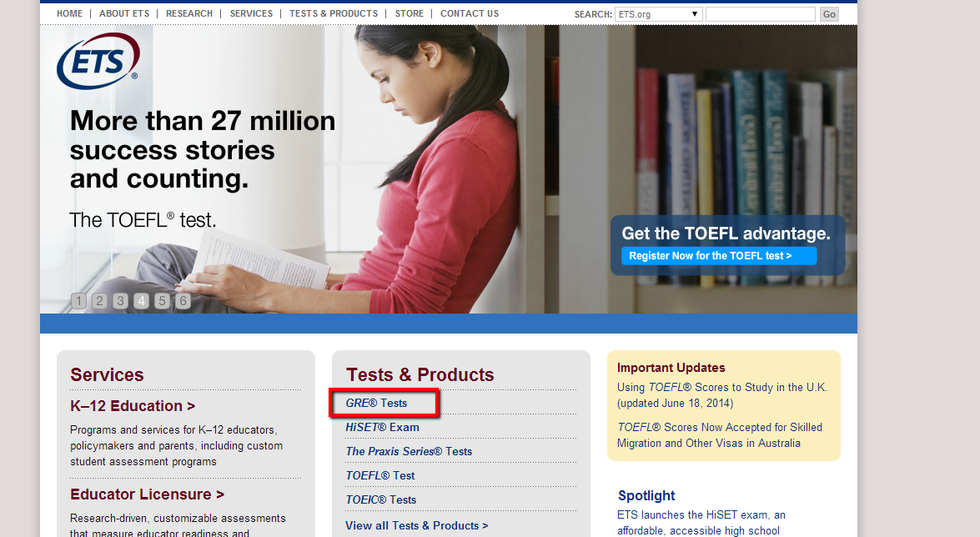980x537 pixels.
Task: Click 'The TOEFL test.' banner text
Action: (143, 220)
